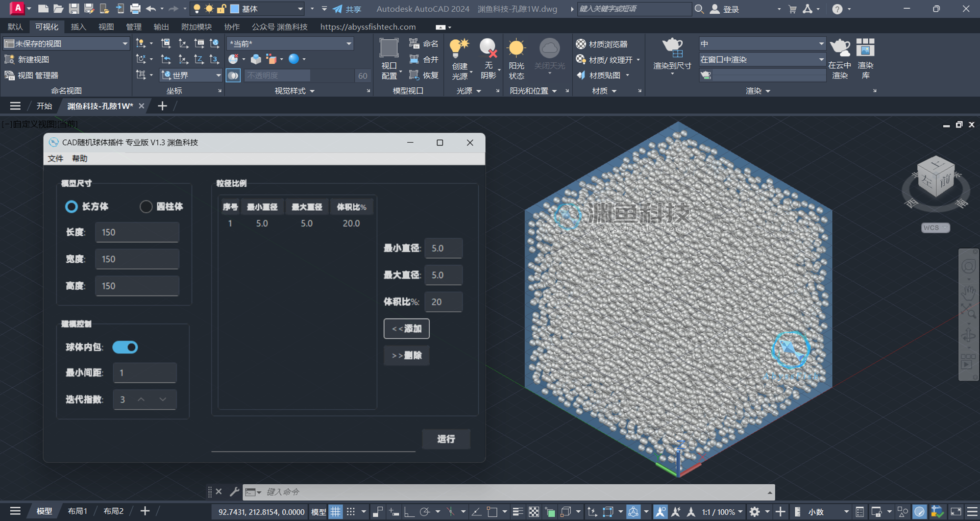This screenshot has width=980, height=521.
Task: Open the Materials Browser
Action: pos(602,44)
